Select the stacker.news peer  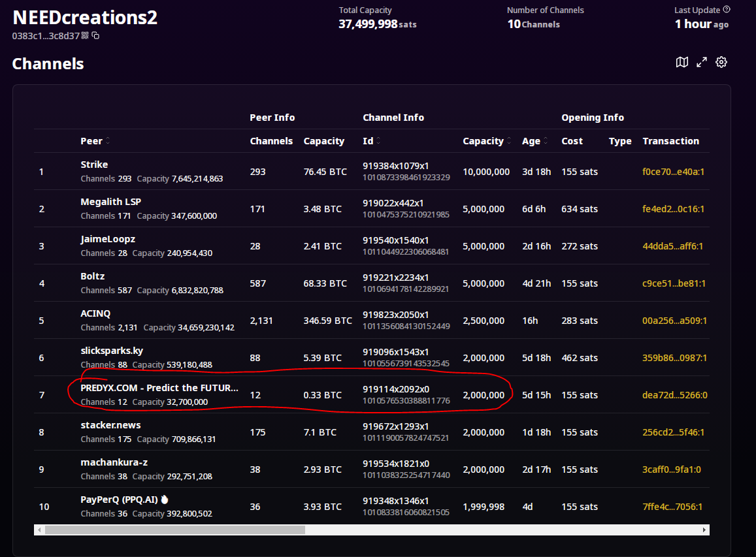[110, 425]
